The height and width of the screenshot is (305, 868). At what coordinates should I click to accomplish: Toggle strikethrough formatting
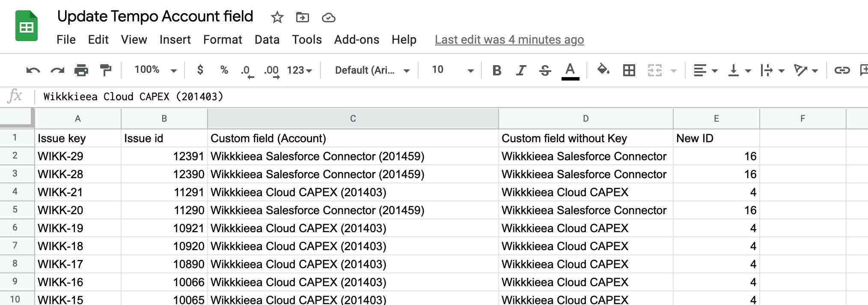point(545,70)
